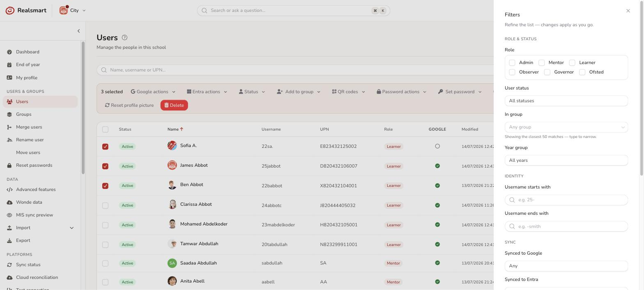644x290 pixels.
Task: Tick the Ofsted role filter checkbox
Action: click(582, 72)
